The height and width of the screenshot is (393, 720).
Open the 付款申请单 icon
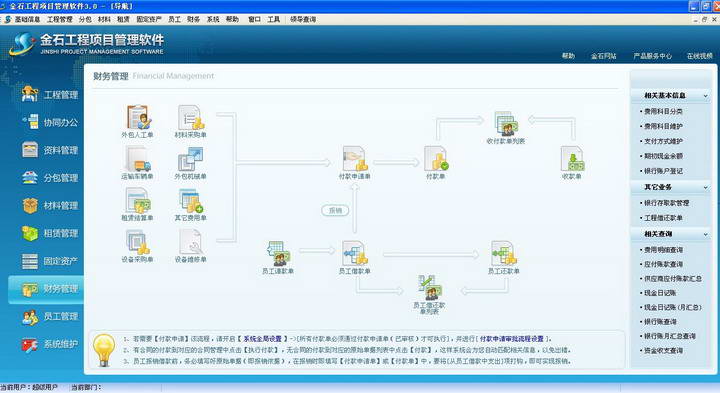(x=354, y=159)
